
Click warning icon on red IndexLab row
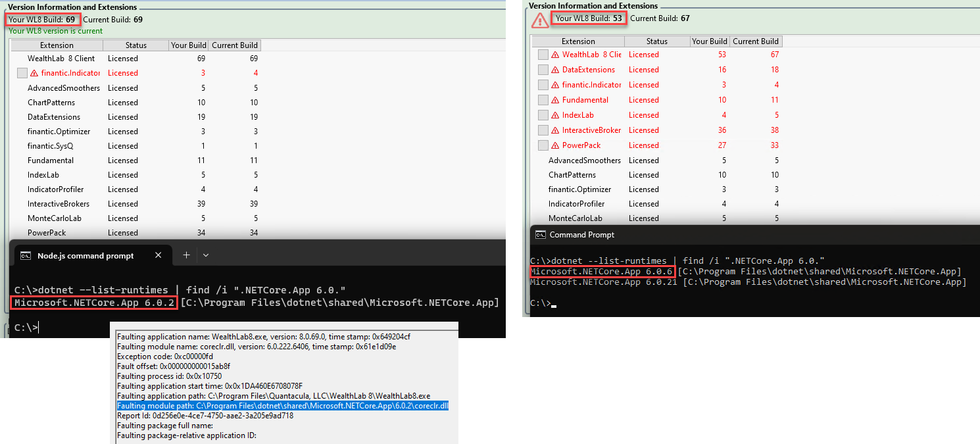555,115
